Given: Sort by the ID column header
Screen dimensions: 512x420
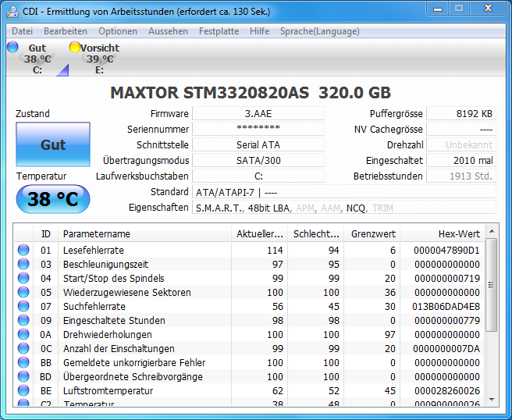Looking at the screenshot, I should (x=46, y=234).
